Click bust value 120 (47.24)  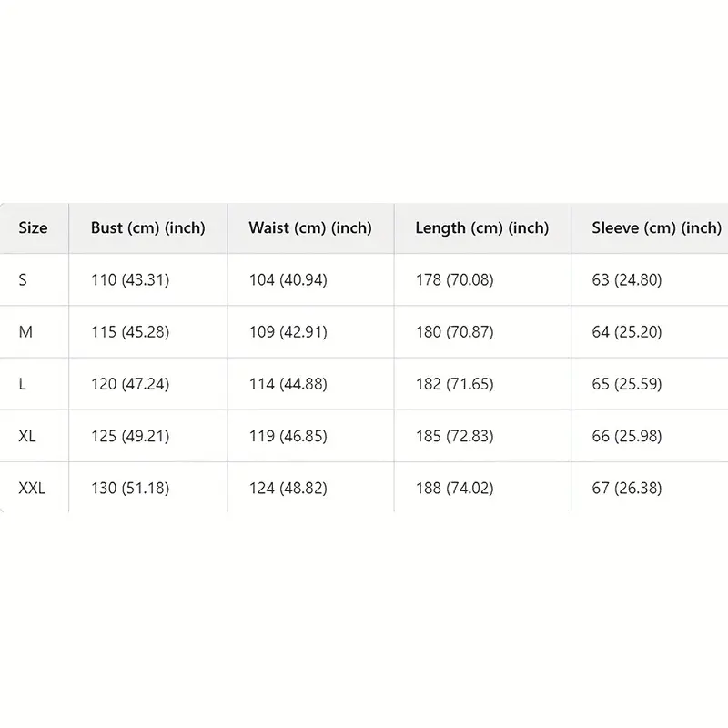click(130, 384)
